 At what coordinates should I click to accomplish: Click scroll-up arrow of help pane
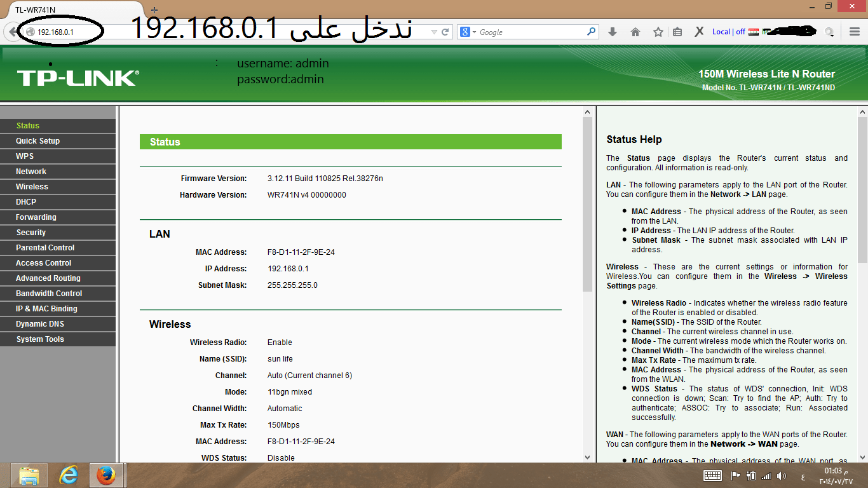tap(862, 112)
